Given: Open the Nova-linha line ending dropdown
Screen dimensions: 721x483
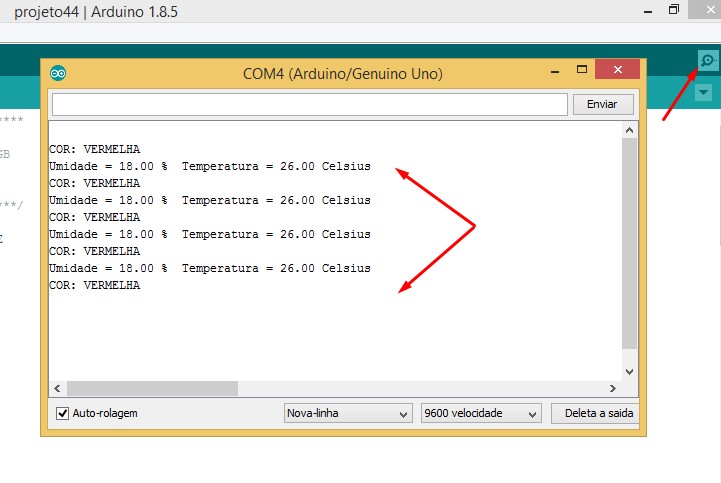Looking at the screenshot, I should 348,413.
